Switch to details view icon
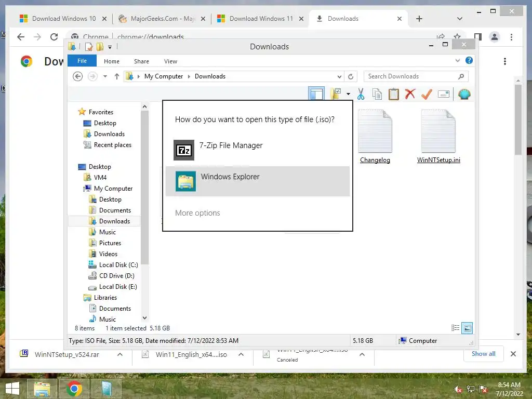 tap(455, 328)
